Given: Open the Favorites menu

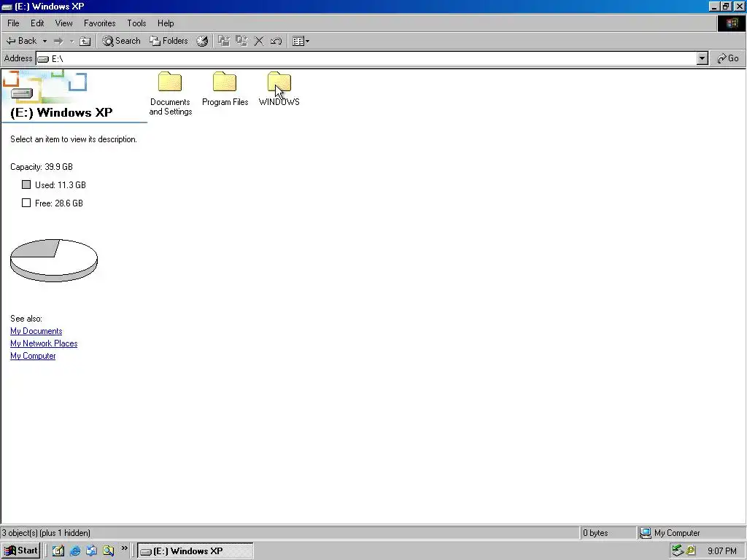Looking at the screenshot, I should pyautogui.click(x=99, y=23).
